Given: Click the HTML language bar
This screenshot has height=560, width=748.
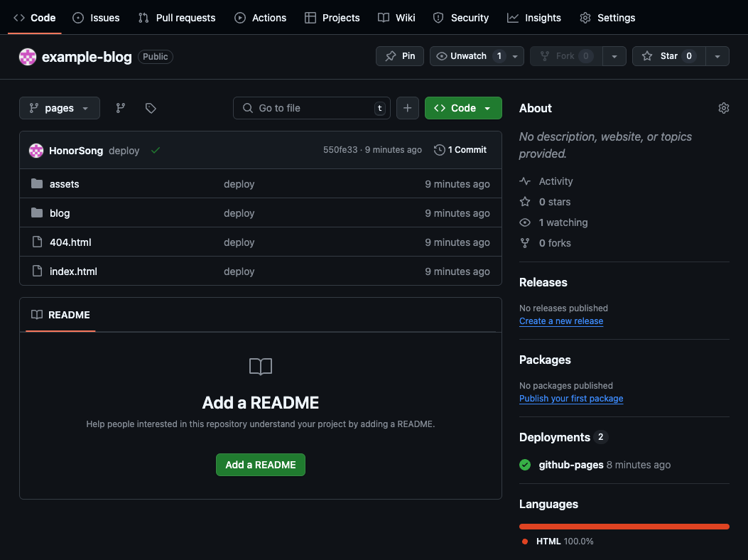Looking at the screenshot, I should tap(624, 527).
